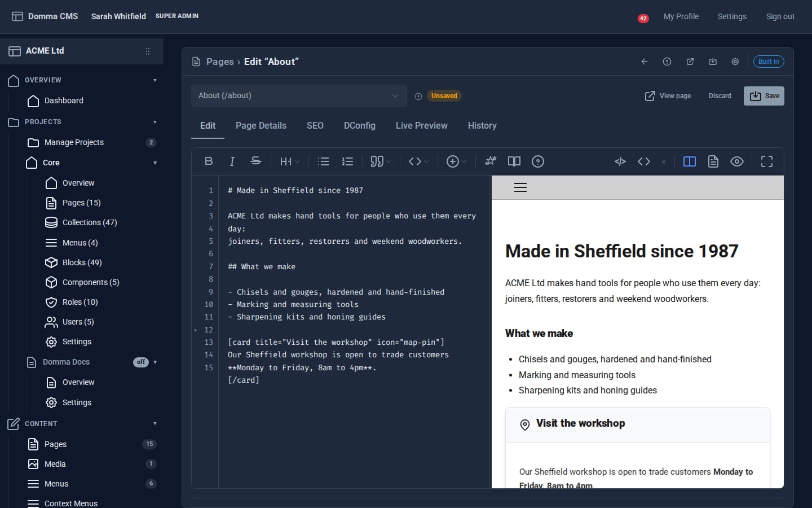This screenshot has width=812, height=508.
Task: Toggle the preview eye icon
Action: point(737,161)
